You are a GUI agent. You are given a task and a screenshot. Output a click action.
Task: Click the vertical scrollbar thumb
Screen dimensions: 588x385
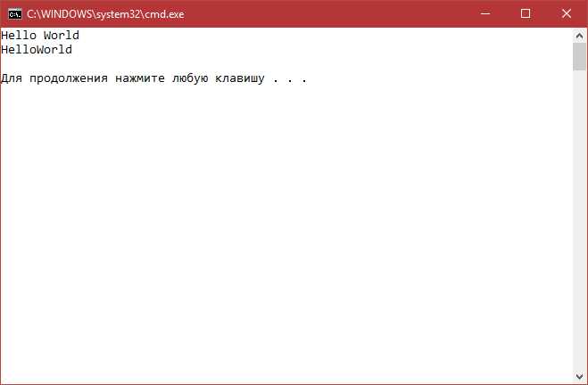[x=579, y=56]
